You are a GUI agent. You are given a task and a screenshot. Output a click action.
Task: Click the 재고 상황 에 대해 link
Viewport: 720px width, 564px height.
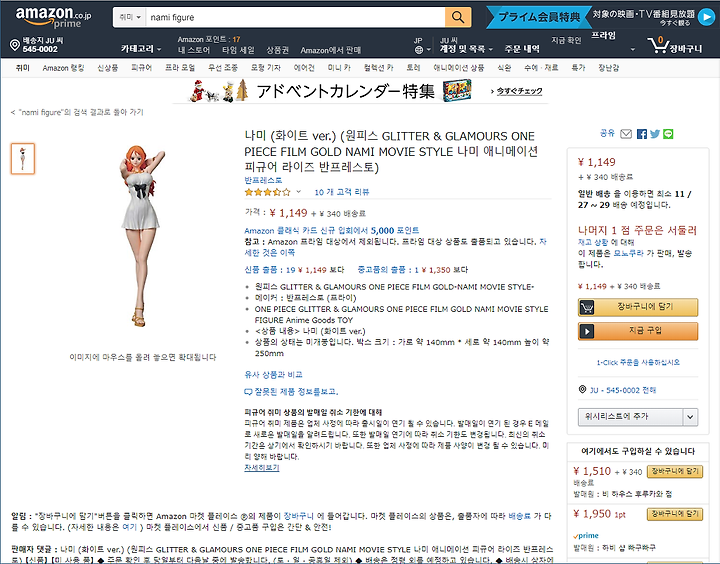pyautogui.click(x=606, y=242)
